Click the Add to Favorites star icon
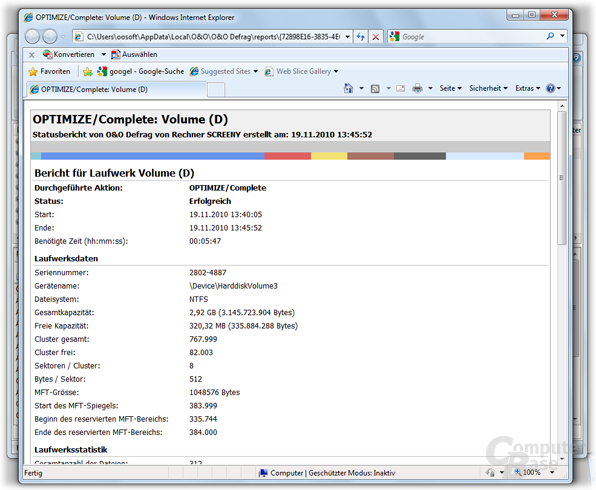Screen dimensions: 596x490 click(x=87, y=71)
